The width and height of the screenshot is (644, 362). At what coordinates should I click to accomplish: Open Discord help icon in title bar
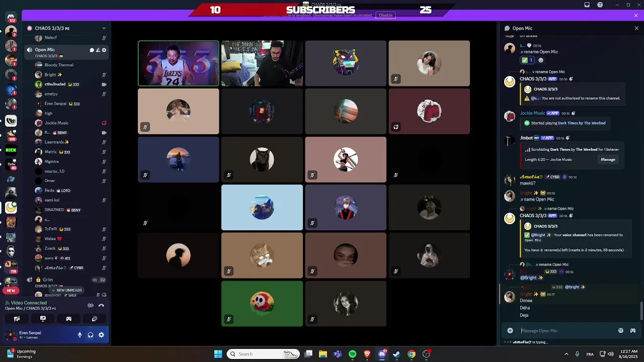[x=600, y=5]
